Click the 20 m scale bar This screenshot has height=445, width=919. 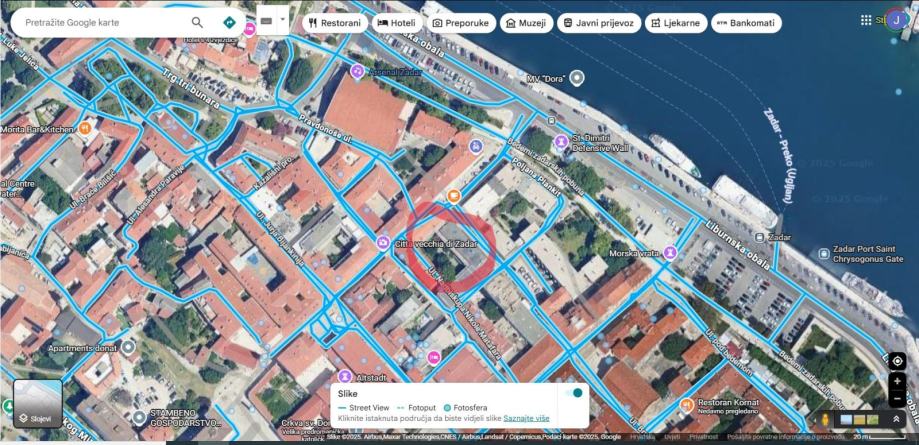[878, 437]
